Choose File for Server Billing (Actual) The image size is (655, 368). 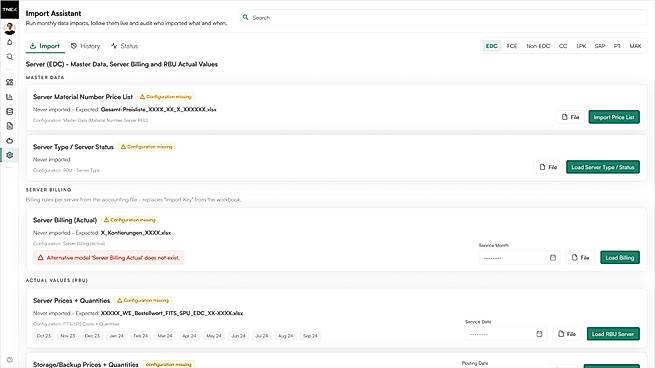tap(581, 258)
